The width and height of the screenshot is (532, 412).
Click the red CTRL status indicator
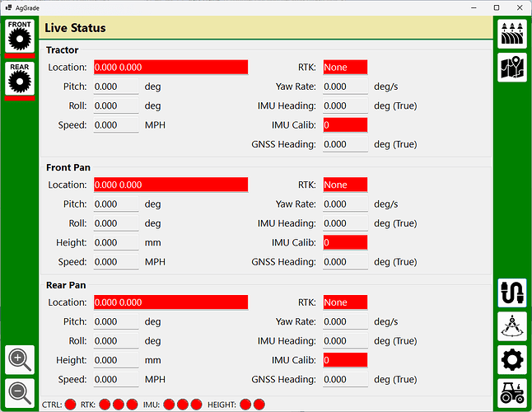pos(70,404)
